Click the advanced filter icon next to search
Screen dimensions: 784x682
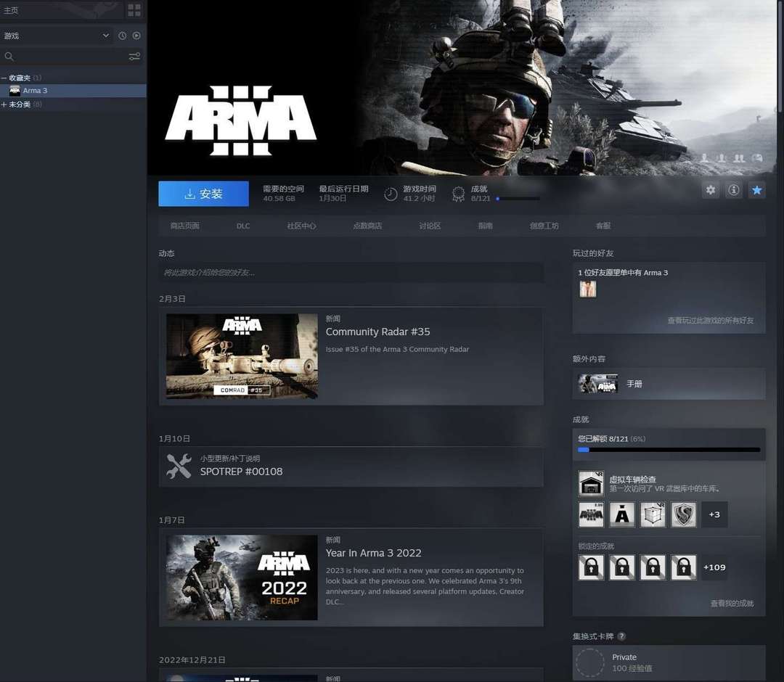click(x=134, y=57)
